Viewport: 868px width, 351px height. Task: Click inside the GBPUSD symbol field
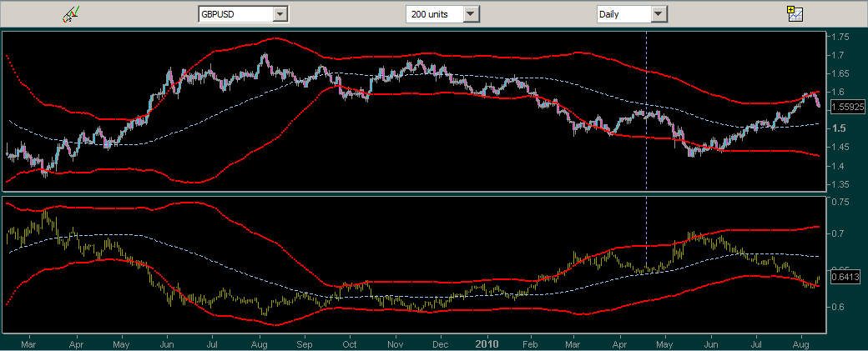coord(235,14)
